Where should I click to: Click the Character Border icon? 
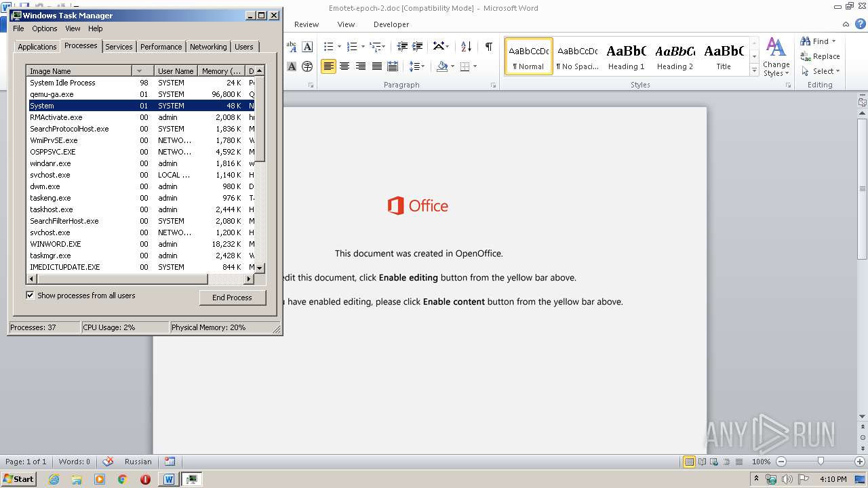(307, 46)
